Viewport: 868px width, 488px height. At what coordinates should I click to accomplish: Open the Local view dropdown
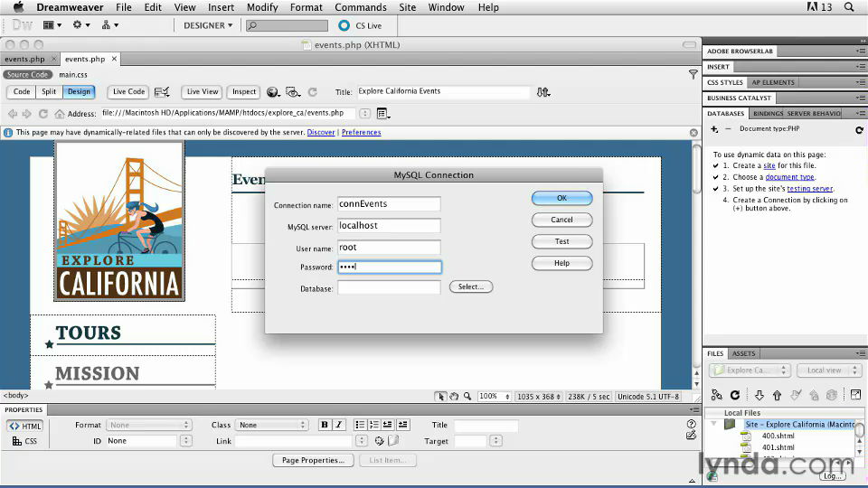(829, 371)
